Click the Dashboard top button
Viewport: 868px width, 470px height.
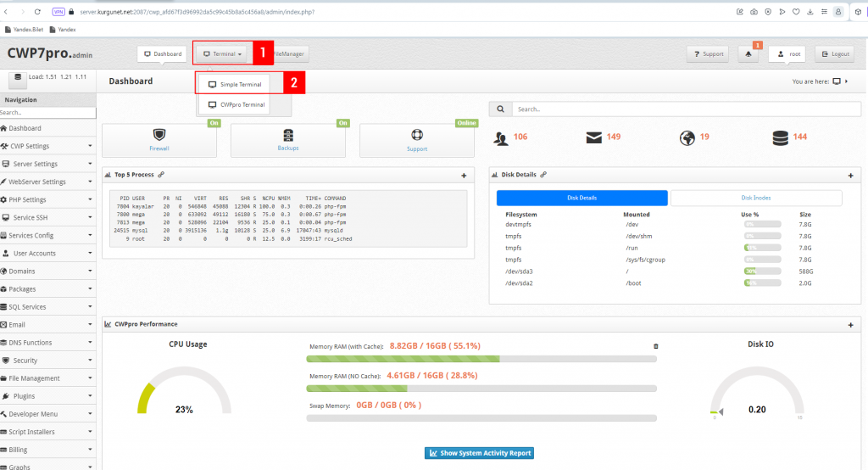click(x=163, y=53)
